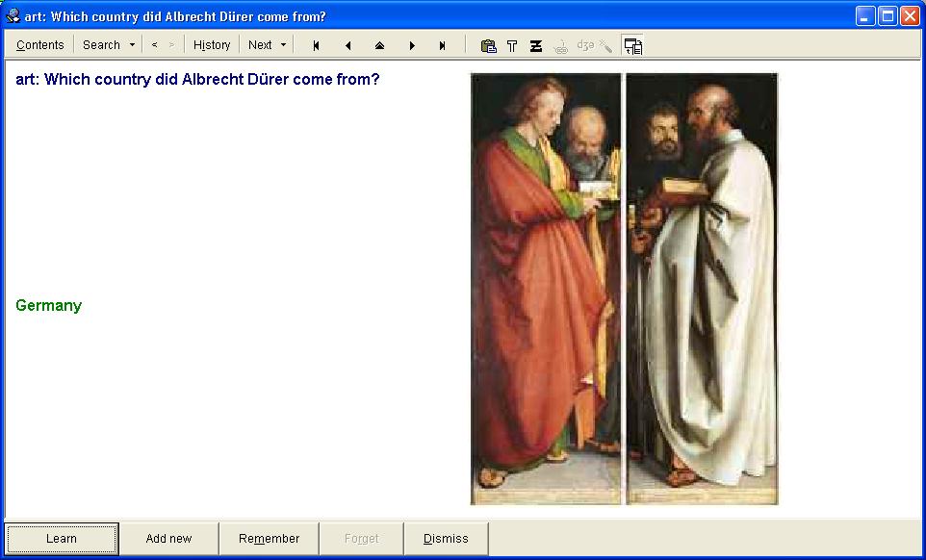The image size is (926, 560).
Task: Click the Dürer apostles painting
Action: (x=624, y=289)
